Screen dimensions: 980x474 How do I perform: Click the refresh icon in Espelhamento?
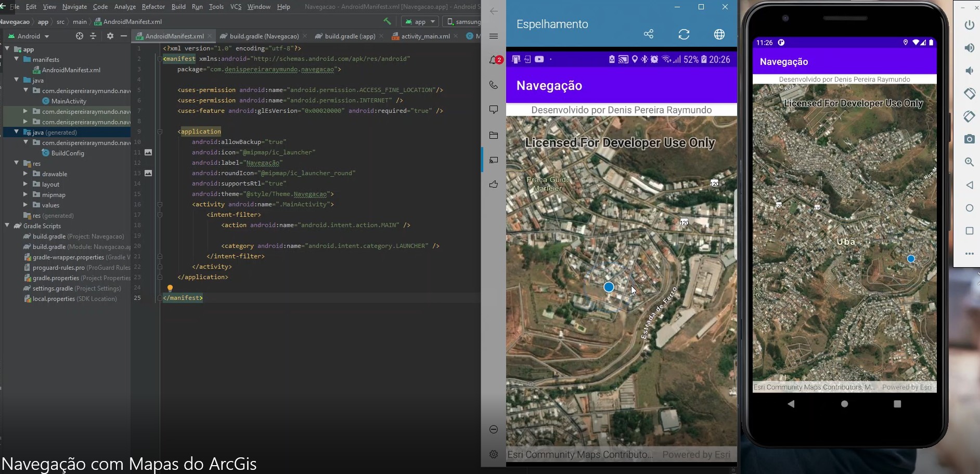[x=684, y=34]
